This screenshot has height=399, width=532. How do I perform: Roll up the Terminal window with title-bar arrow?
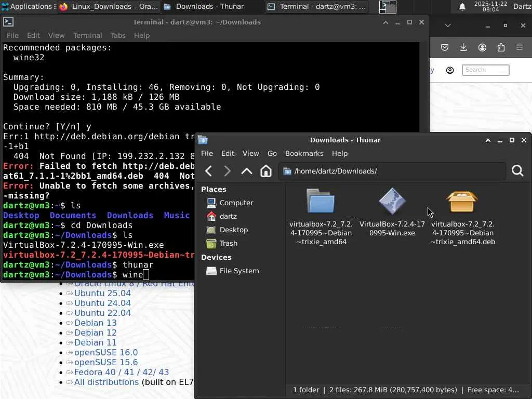[385, 22]
